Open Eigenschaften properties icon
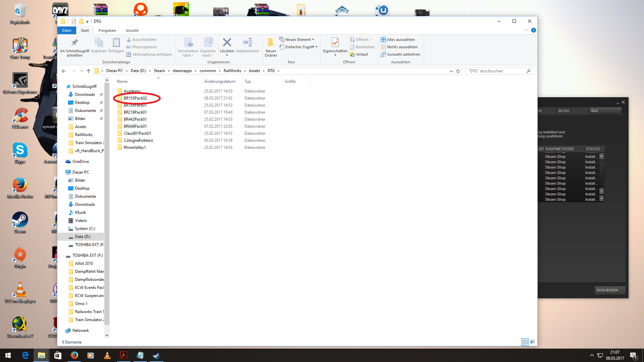Screen dimensions: 644x362 [335, 43]
